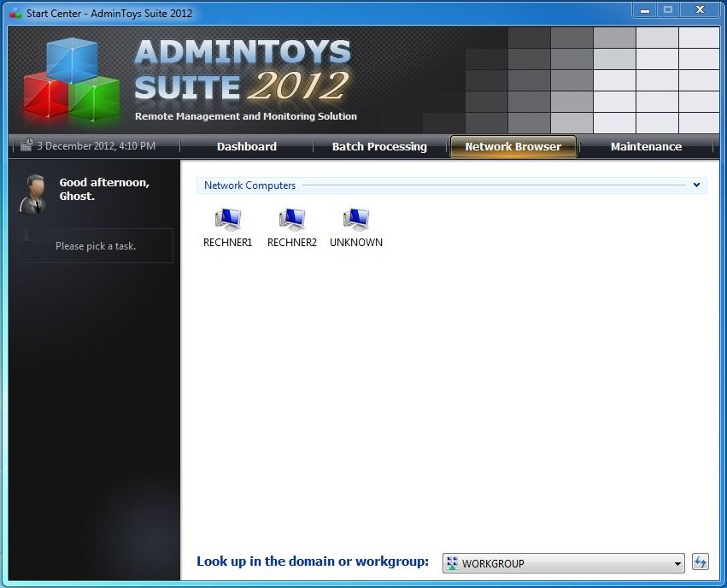
Task: Maximize the Start Center window
Action: click(x=668, y=9)
